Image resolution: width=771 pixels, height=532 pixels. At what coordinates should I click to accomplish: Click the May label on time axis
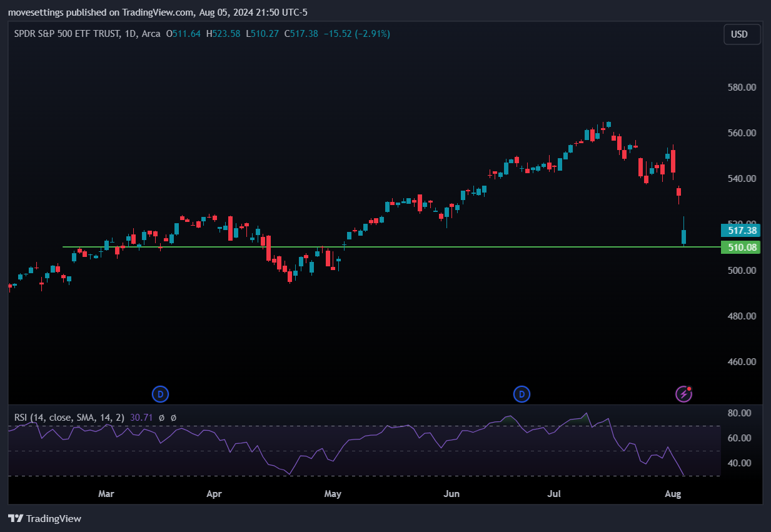(333, 494)
